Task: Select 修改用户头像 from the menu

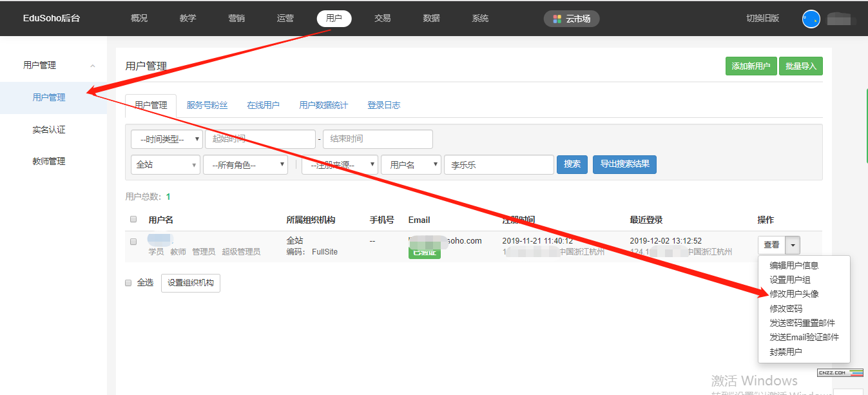Action: click(x=794, y=294)
